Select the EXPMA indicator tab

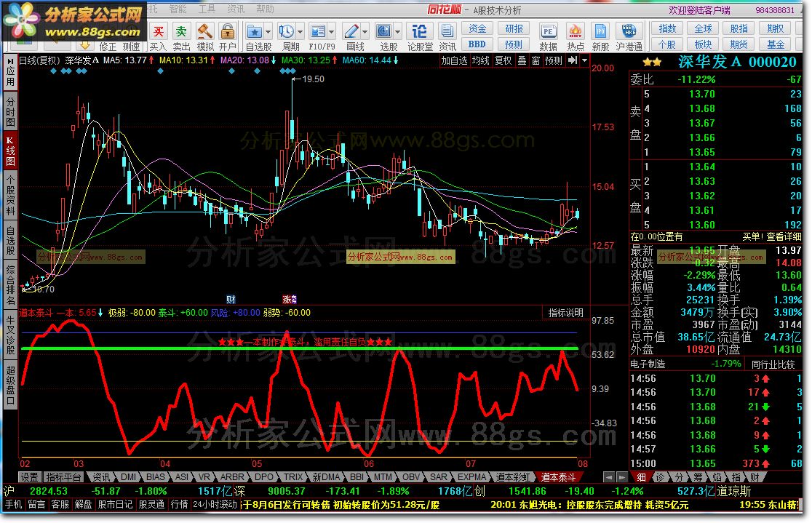tap(471, 477)
